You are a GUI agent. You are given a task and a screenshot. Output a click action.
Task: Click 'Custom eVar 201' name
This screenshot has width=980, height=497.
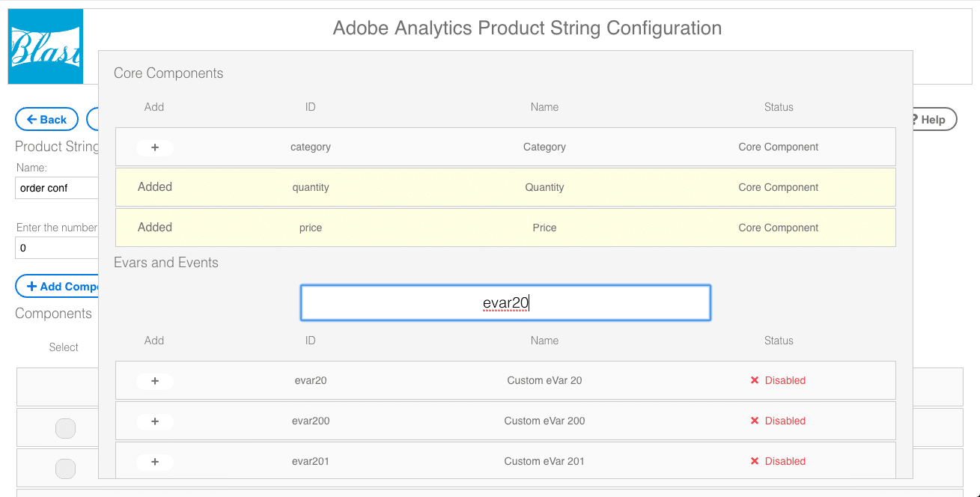click(x=544, y=462)
